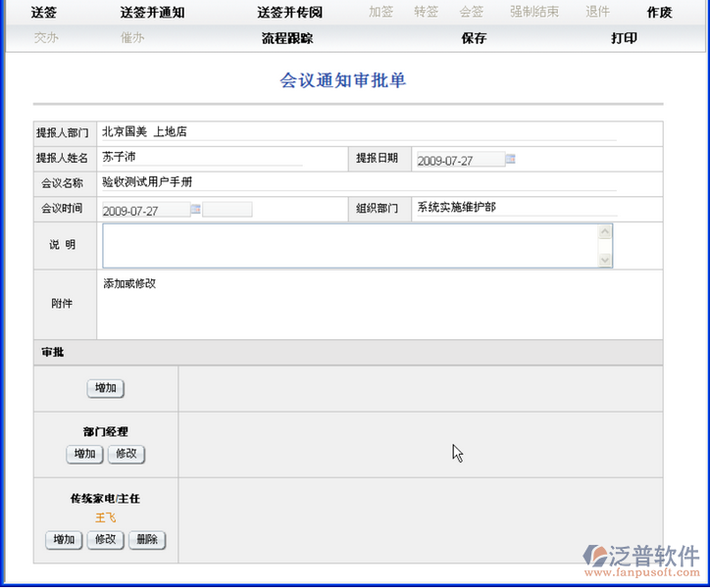Click the 说明 scrollbar up arrow
The width and height of the screenshot is (710, 588).
(x=605, y=232)
